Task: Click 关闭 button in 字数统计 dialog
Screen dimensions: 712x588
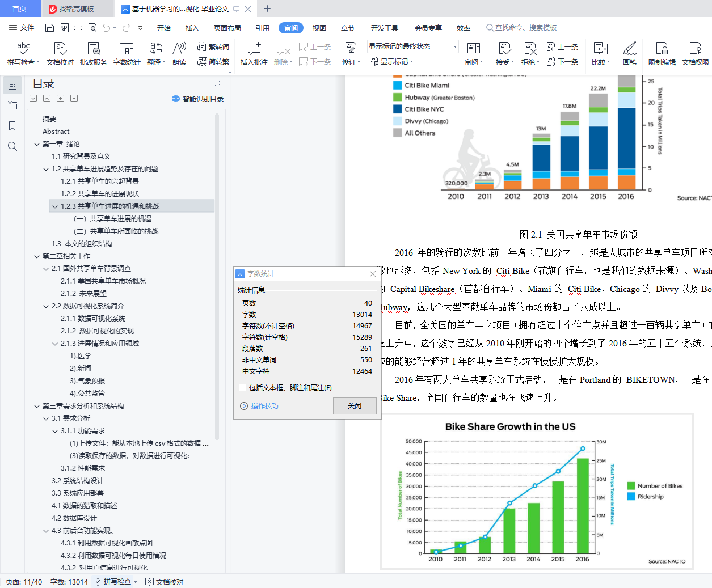Action: pyautogui.click(x=355, y=405)
